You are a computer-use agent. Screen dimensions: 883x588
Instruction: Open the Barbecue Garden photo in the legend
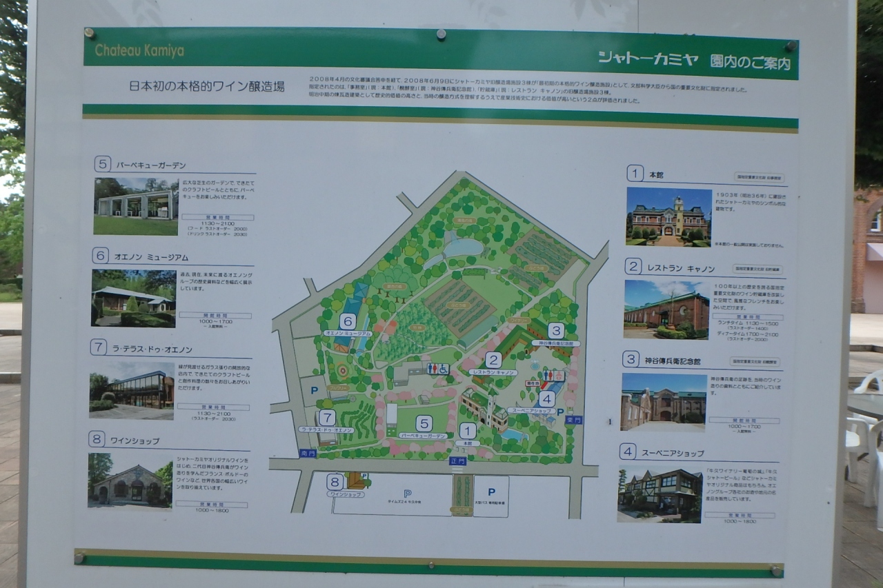point(136,205)
